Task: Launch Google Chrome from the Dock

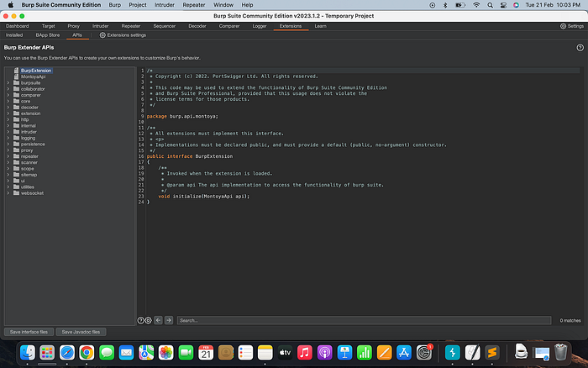Action: coord(87,353)
